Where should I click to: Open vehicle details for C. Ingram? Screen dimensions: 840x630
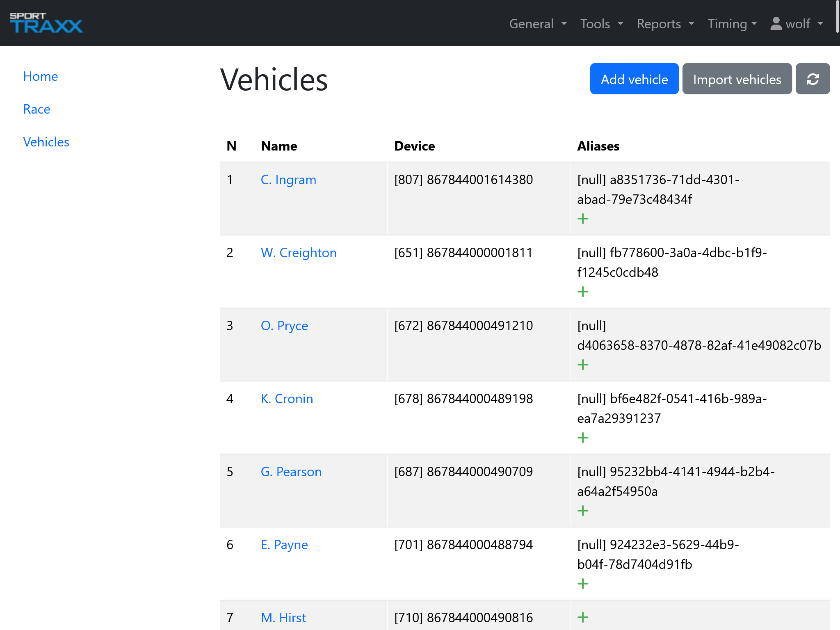pyautogui.click(x=288, y=180)
